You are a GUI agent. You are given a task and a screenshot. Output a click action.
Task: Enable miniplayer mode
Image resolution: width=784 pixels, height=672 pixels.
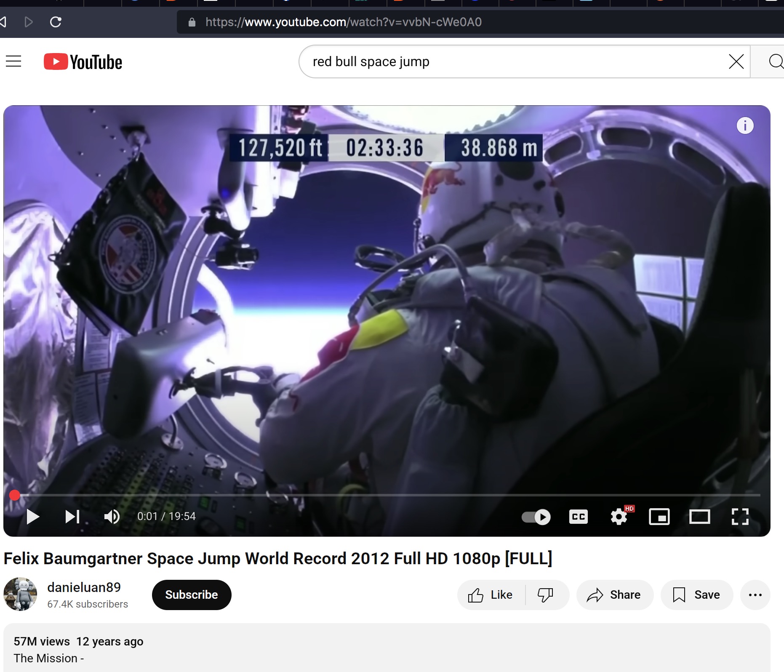pos(659,517)
